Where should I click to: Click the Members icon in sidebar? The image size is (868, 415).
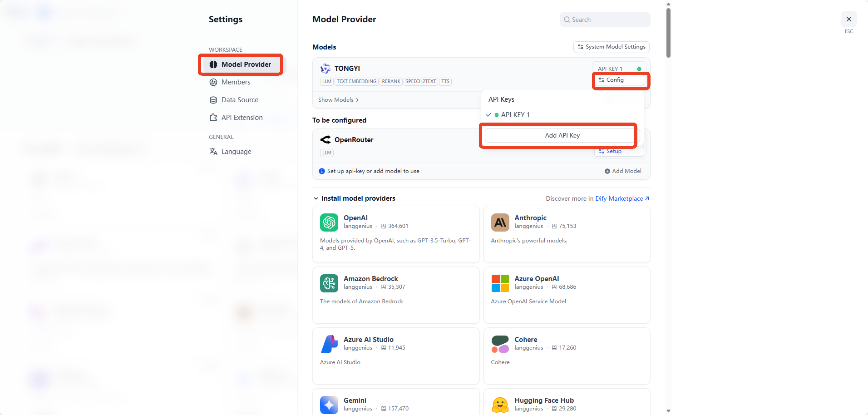point(213,82)
